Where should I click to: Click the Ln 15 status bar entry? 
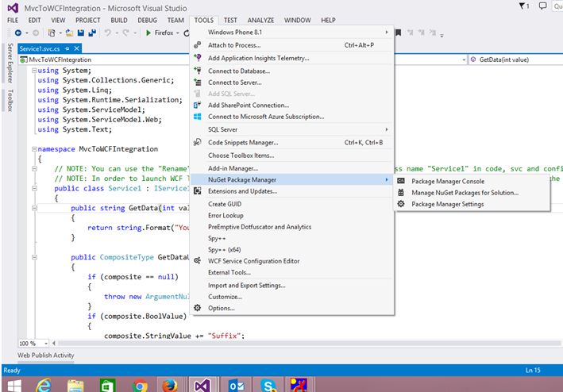(533, 370)
